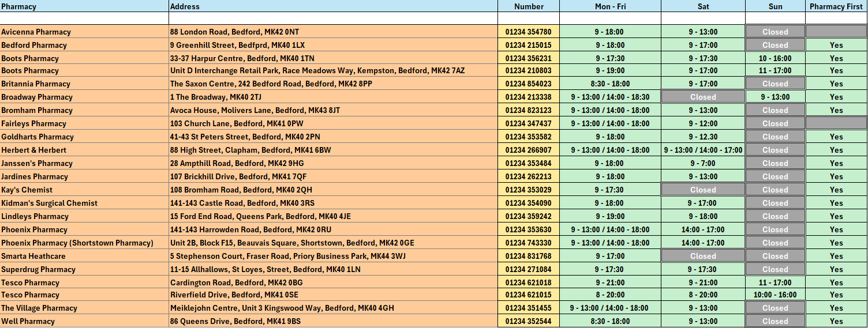Image resolution: width=868 pixels, height=328 pixels.
Task: Select Smarta Heathcare phone number 01234 831768
Action: pos(528,256)
